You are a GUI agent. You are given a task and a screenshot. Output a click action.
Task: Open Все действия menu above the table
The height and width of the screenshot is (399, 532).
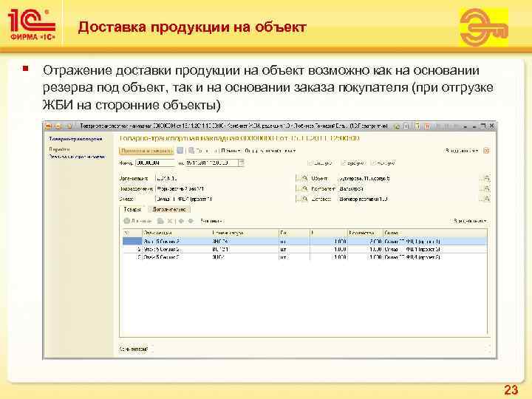coord(470,221)
